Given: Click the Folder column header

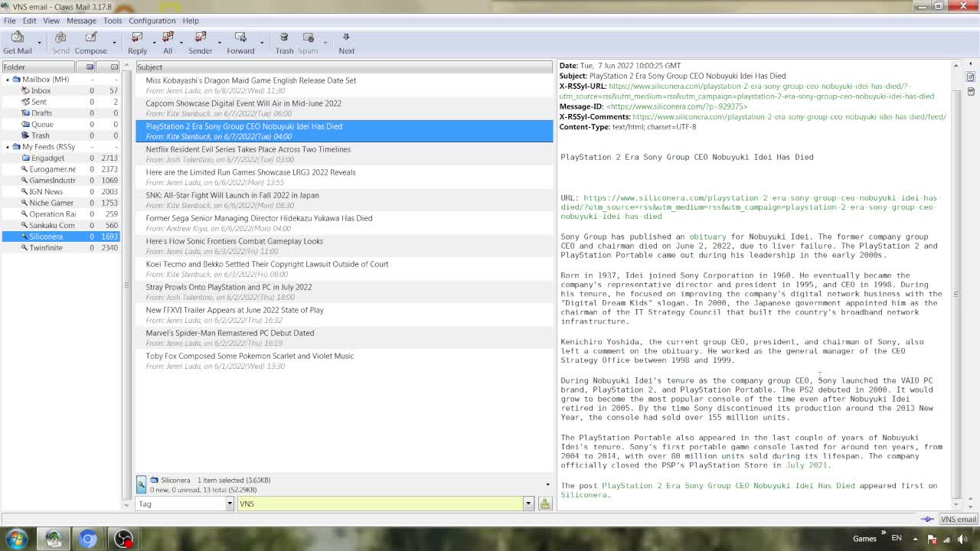Looking at the screenshot, I should point(38,67).
